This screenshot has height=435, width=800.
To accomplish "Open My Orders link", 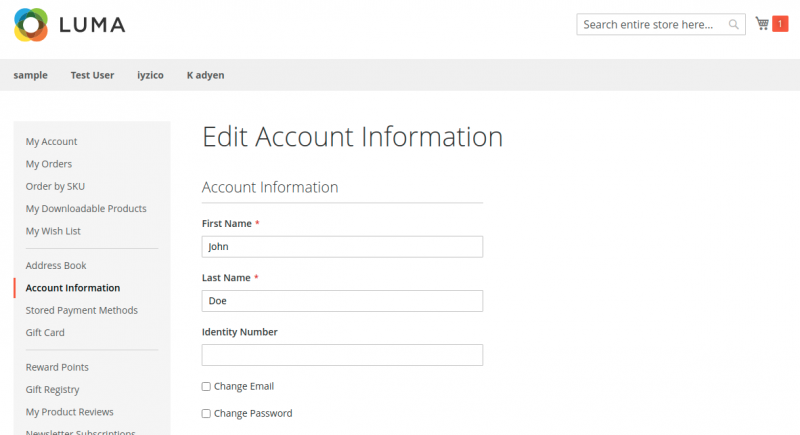I will 49,164.
